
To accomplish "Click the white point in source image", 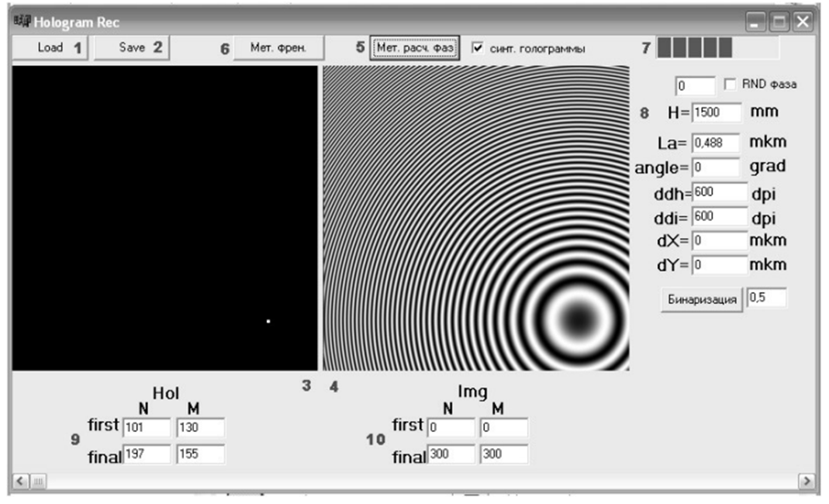I will pos(269,321).
